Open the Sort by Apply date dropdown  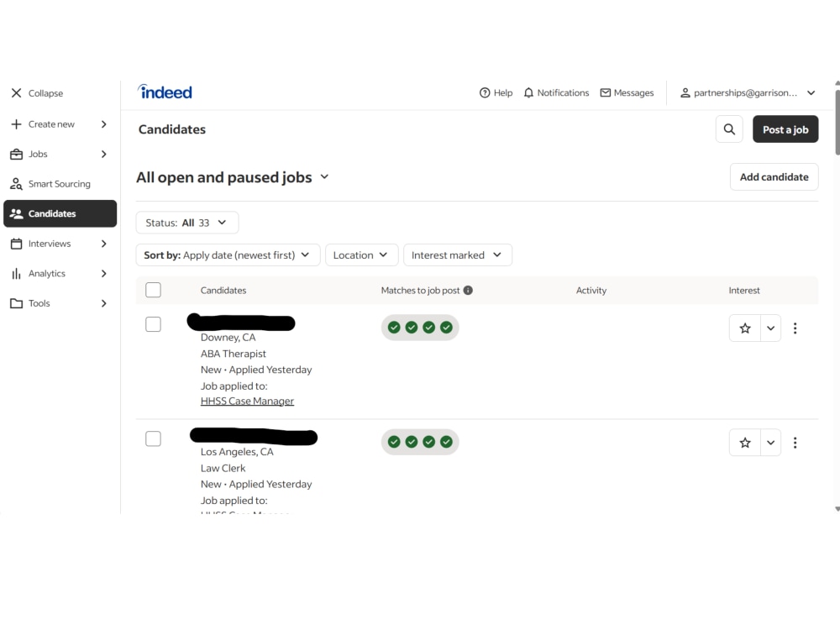click(228, 255)
